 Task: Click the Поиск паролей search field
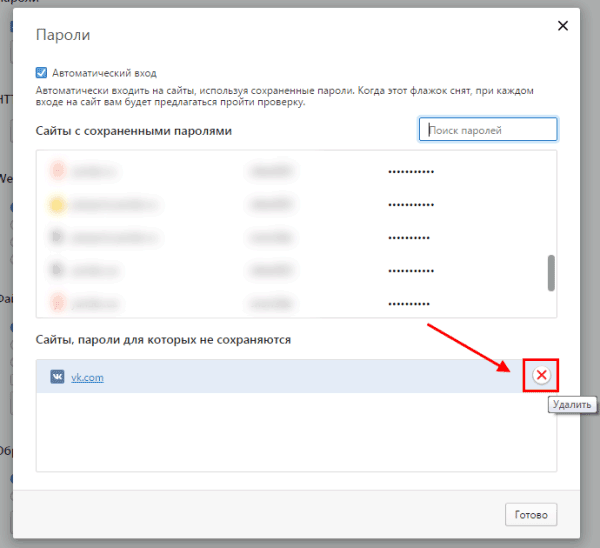pyautogui.click(x=487, y=130)
